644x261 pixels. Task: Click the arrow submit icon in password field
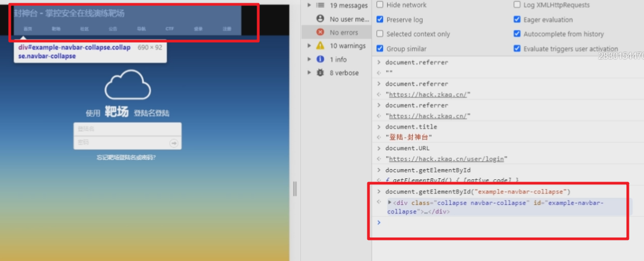tap(174, 143)
